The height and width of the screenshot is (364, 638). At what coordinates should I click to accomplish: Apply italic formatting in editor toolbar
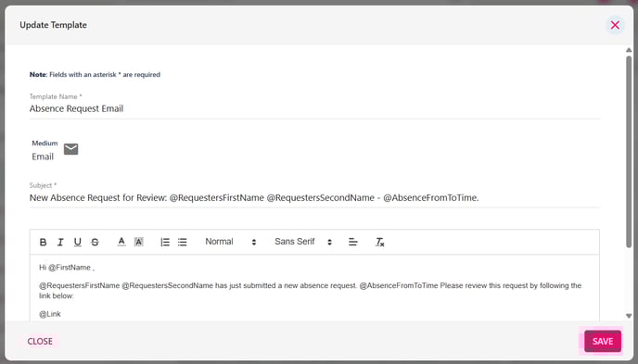tap(60, 242)
